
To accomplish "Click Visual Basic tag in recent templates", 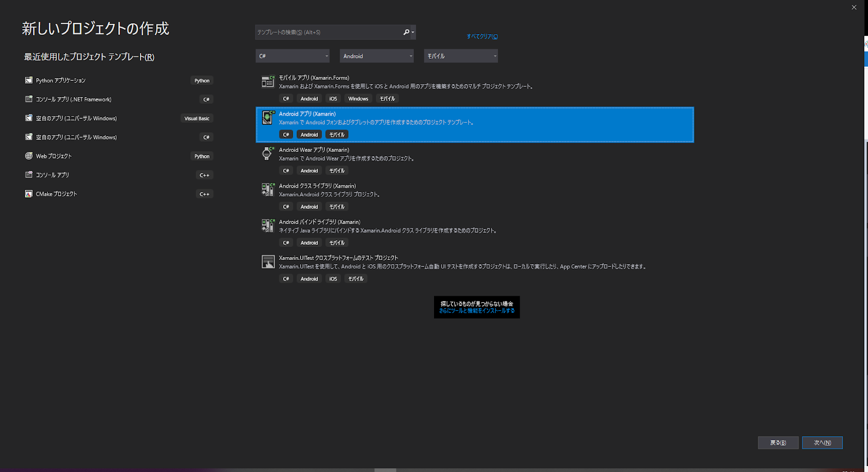I will coord(197,118).
